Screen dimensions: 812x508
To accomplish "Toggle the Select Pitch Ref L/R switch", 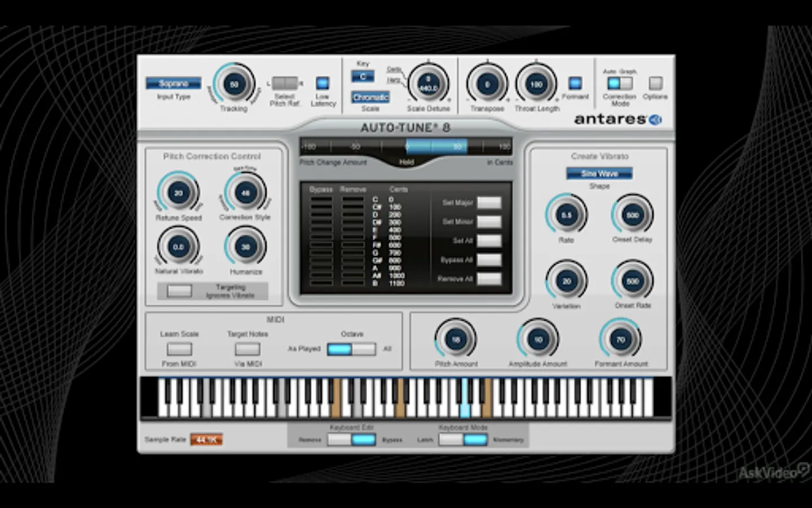I will click(285, 84).
